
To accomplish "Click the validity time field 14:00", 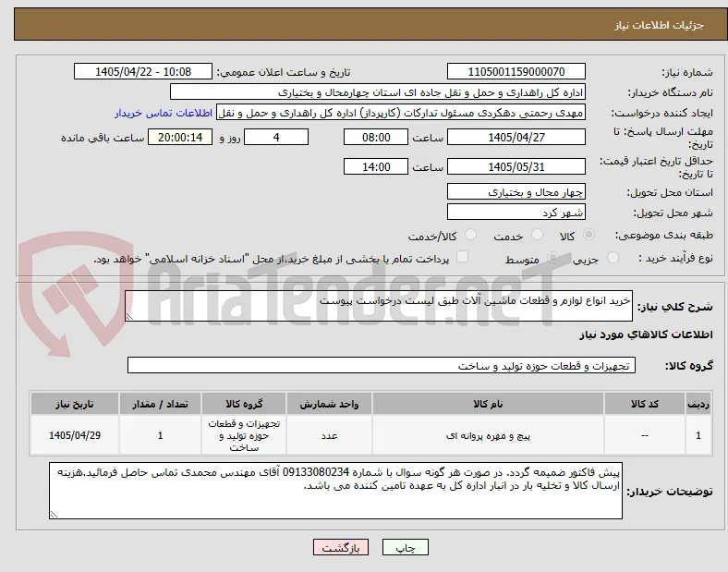I will coord(376,166).
